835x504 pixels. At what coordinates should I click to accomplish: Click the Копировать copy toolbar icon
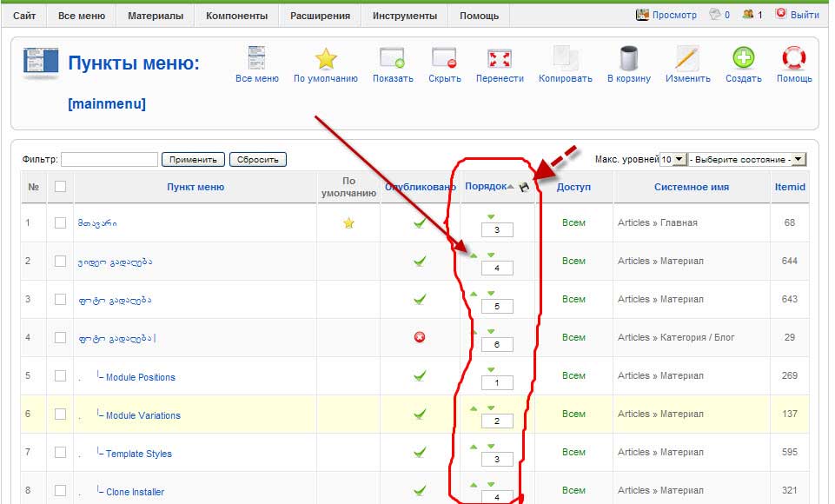565,58
